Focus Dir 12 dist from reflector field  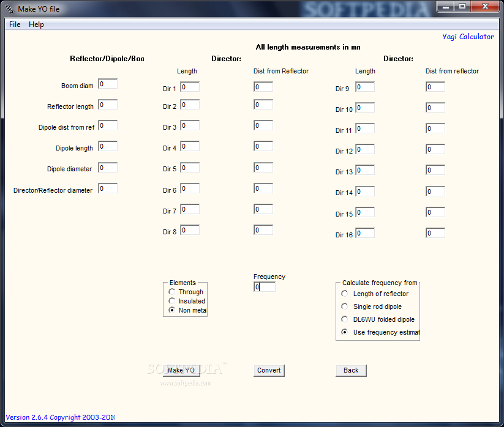coord(435,149)
